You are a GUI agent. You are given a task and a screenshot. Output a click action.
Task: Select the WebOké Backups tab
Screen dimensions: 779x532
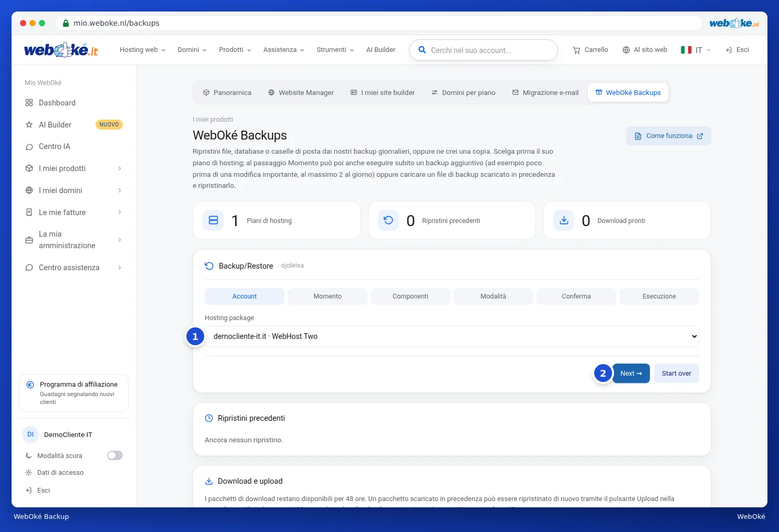tap(628, 92)
